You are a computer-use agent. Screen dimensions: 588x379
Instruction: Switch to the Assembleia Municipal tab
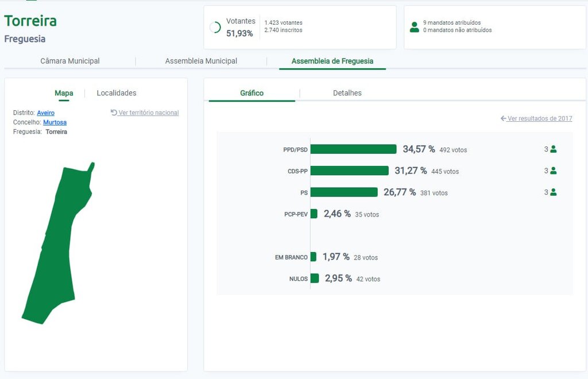click(201, 61)
